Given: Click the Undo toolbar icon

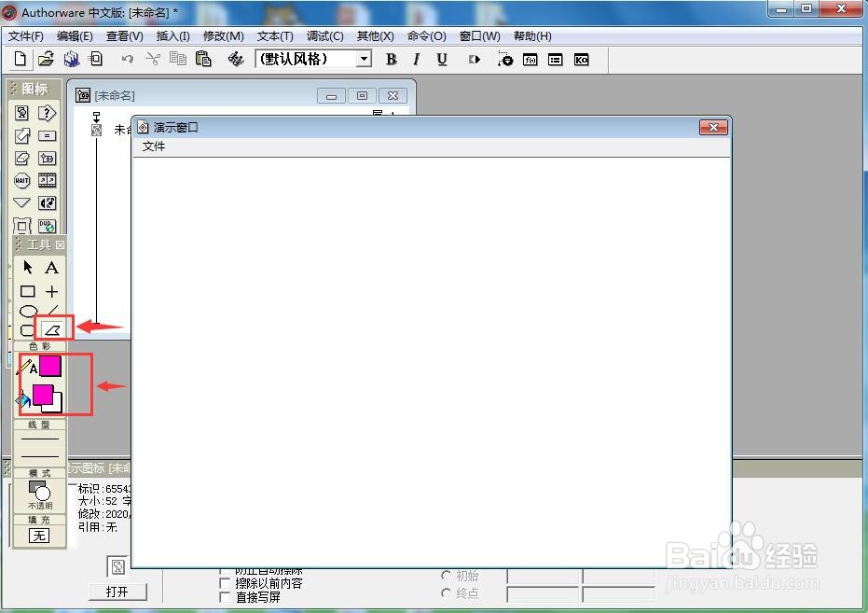Looking at the screenshot, I should pyautogui.click(x=128, y=59).
